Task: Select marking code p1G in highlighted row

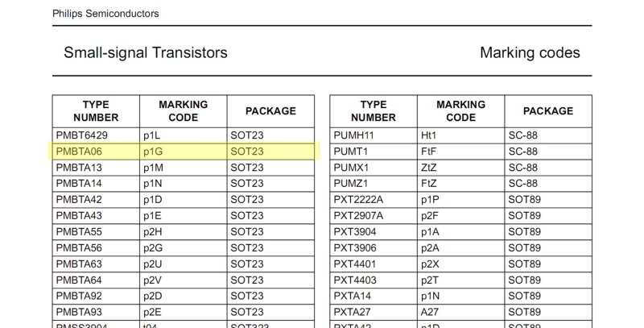Action: (x=153, y=152)
